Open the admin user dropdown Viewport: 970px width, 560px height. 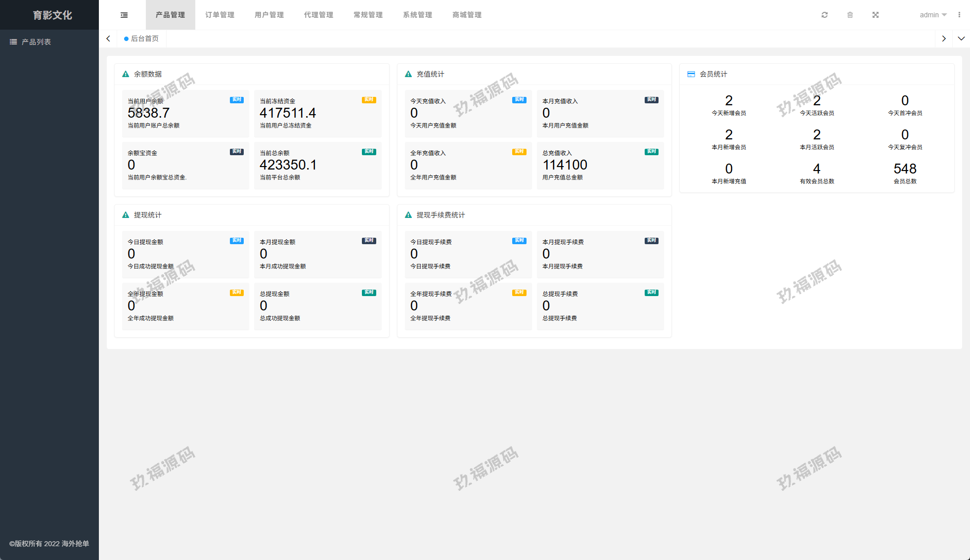tap(932, 15)
